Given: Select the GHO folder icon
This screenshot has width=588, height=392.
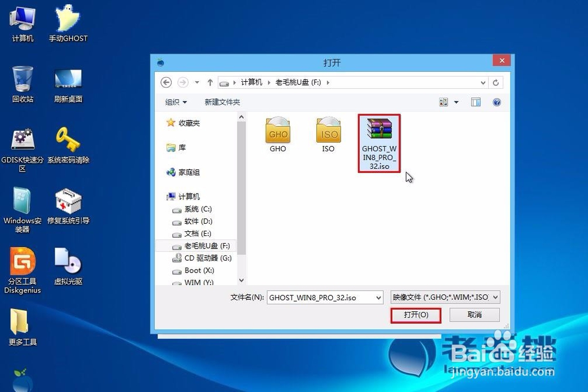Looking at the screenshot, I should tap(278, 135).
